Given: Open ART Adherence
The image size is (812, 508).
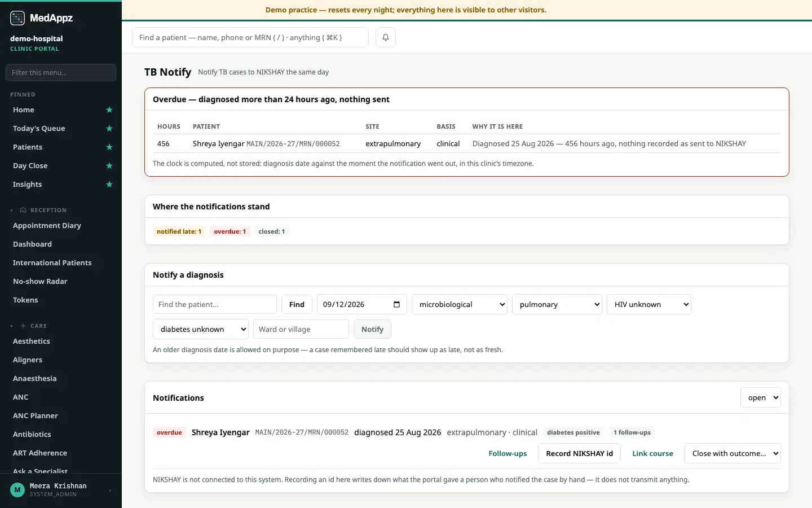Looking at the screenshot, I should [40, 453].
